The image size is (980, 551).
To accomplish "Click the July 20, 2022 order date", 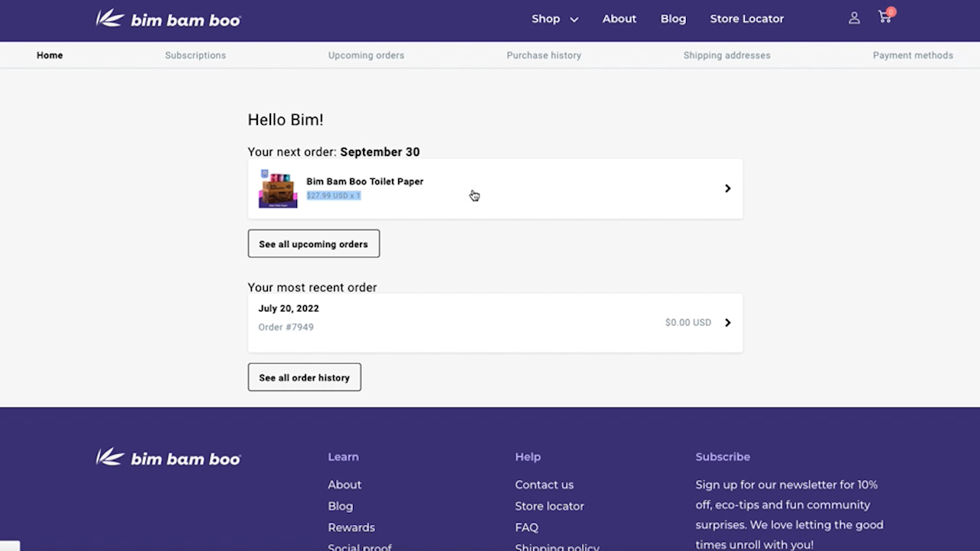I will pyautogui.click(x=289, y=308).
